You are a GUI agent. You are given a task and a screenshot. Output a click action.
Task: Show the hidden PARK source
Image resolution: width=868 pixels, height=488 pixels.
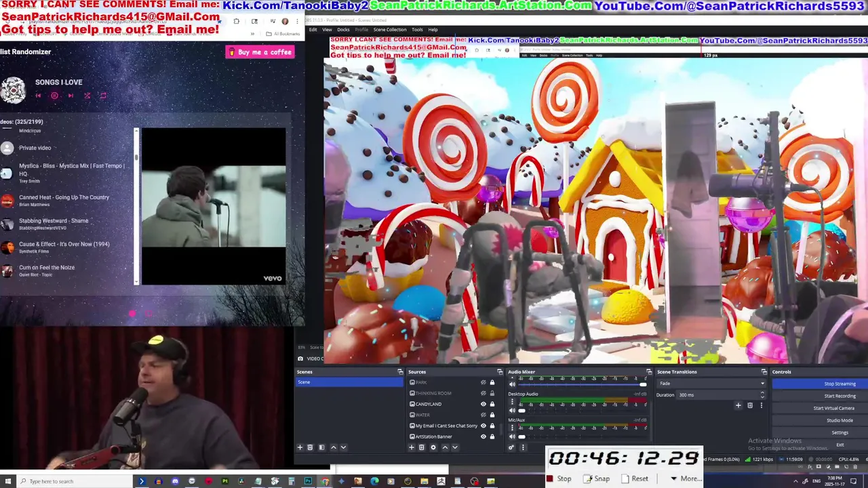click(484, 383)
